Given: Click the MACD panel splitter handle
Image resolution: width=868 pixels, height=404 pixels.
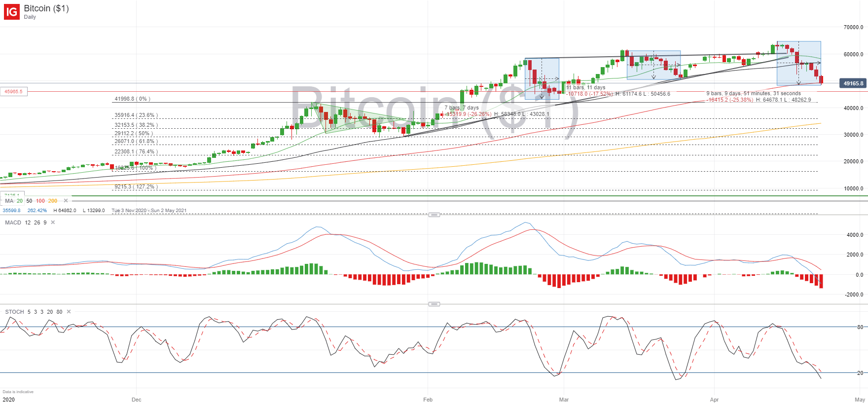Looking at the screenshot, I should coord(434,215).
